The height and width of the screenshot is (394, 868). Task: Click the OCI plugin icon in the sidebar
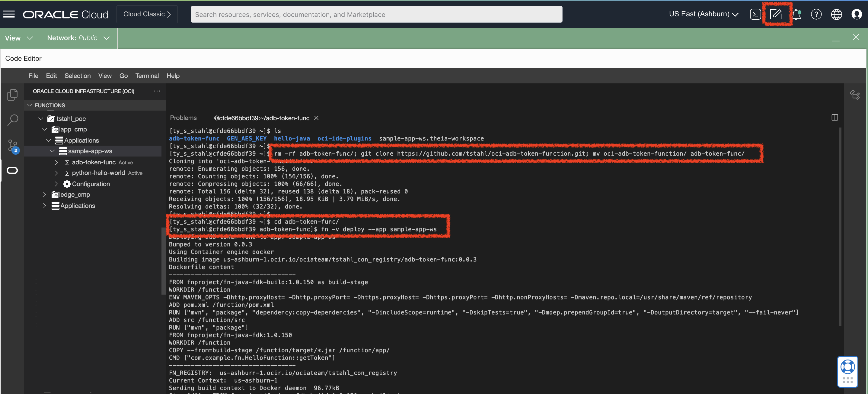(12, 170)
